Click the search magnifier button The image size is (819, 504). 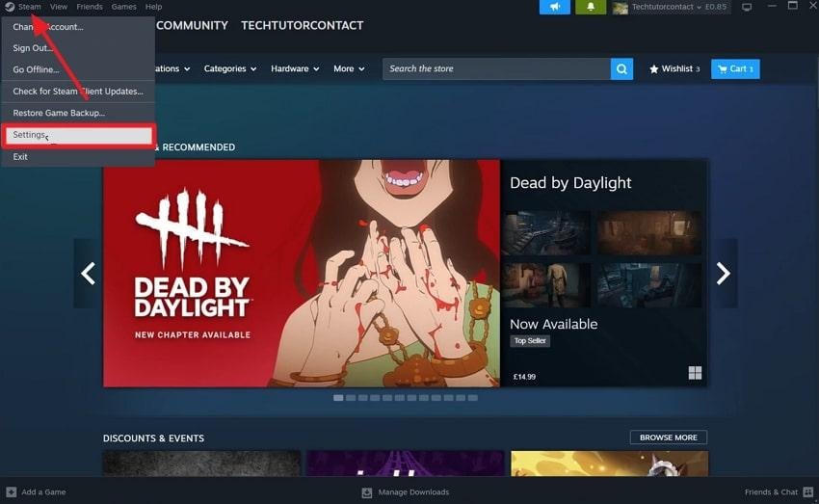point(621,69)
